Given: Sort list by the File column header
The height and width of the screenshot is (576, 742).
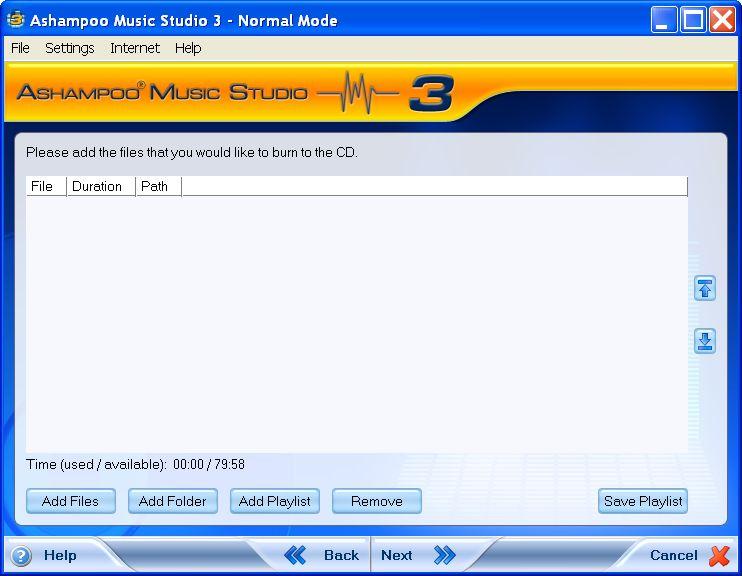Looking at the screenshot, I should pos(46,186).
